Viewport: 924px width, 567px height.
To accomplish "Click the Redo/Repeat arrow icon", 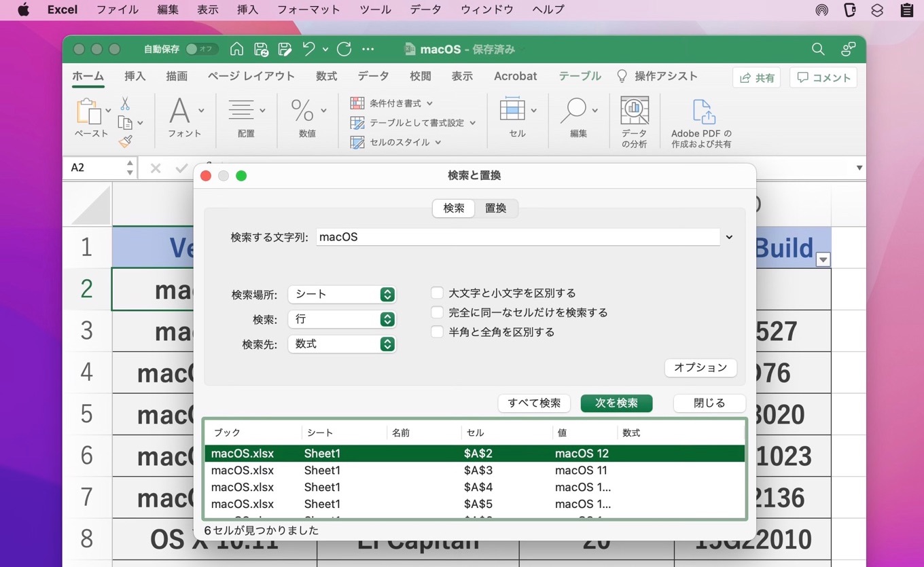I will 344,49.
